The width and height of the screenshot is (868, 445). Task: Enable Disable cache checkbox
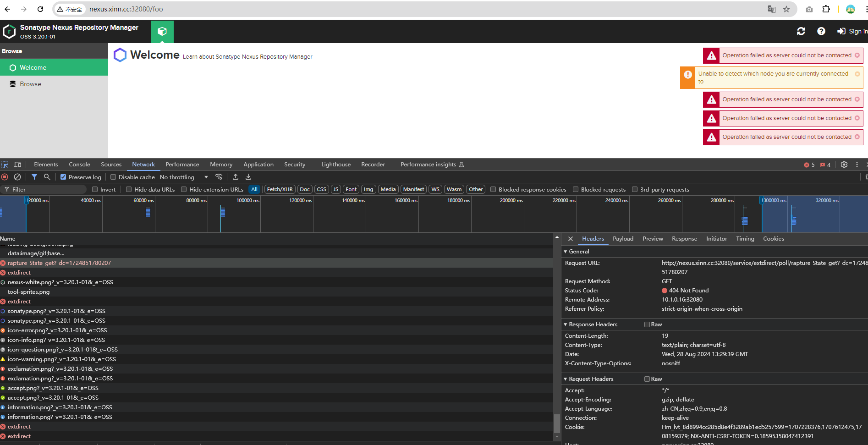tap(113, 177)
